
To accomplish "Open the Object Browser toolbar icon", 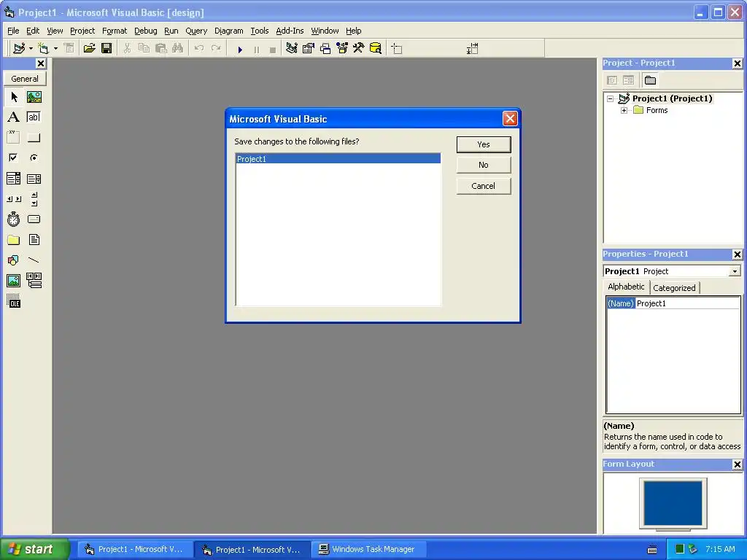I will (342, 48).
